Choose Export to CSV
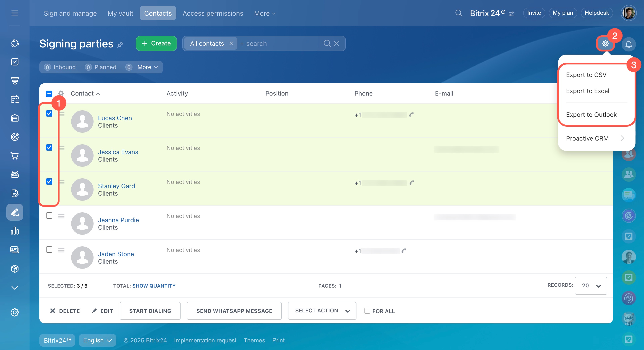644x350 pixels. pos(586,75)
